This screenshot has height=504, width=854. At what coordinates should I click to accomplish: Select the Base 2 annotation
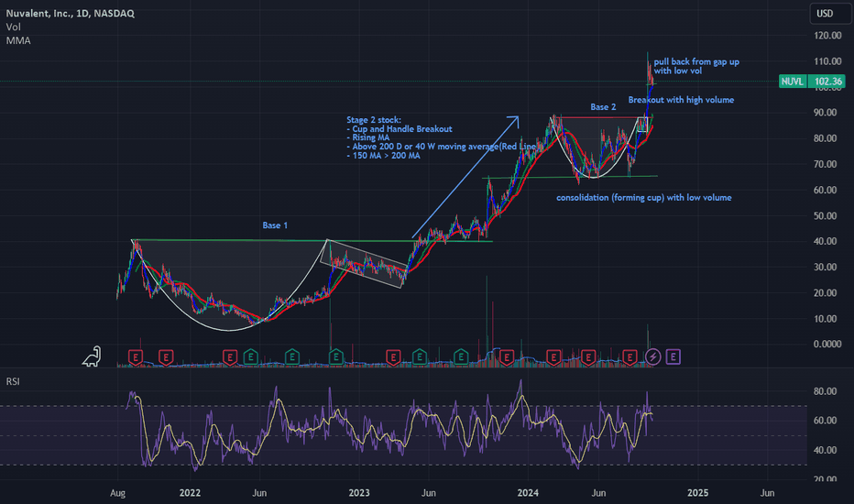[603, 107]
